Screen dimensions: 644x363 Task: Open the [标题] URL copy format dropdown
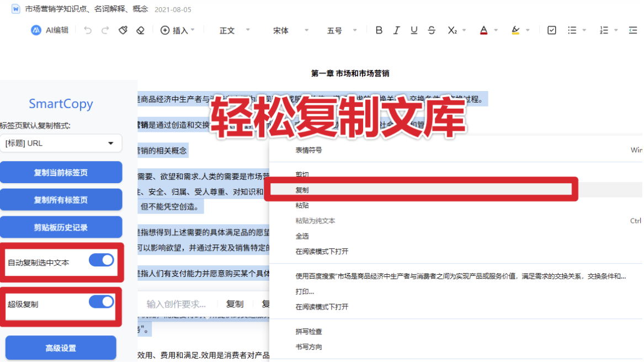pyautogui.click(x=61, y=143)
